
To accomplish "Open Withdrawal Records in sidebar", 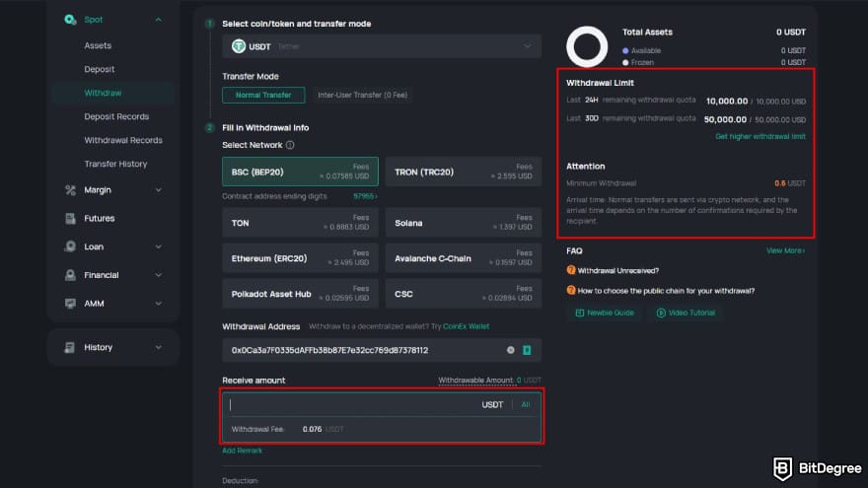I will (123, 141).
